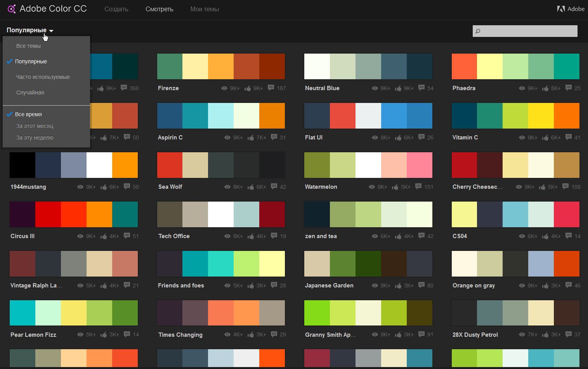Click the comments icon for Vitamin C

click(x=569, y=137)
